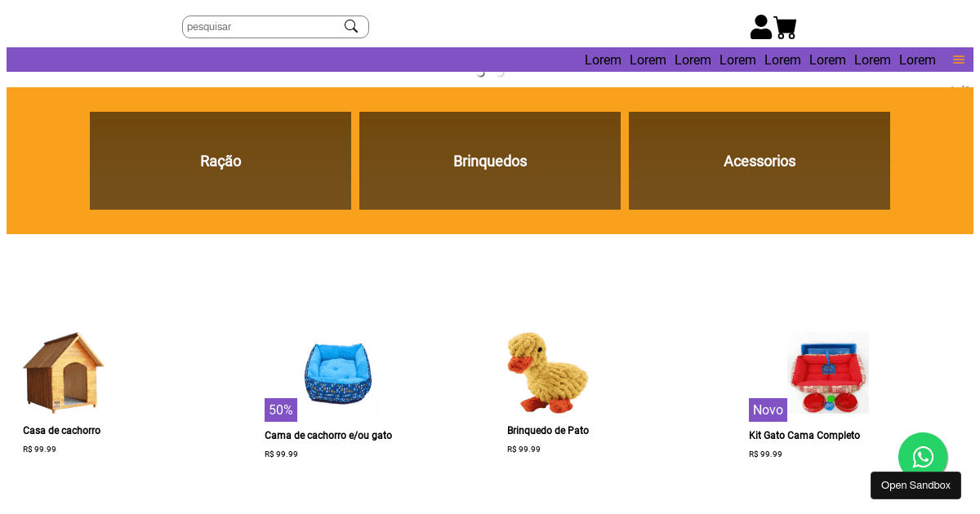Open the user account icon
Viewport: 980px width, 514px height.
[x=761, y=27]
